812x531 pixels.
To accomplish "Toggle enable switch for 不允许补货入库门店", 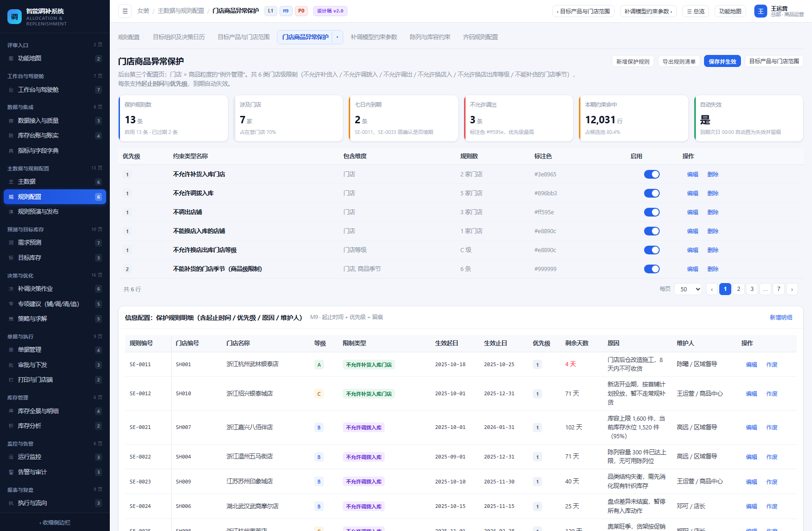I will point(652,175).
